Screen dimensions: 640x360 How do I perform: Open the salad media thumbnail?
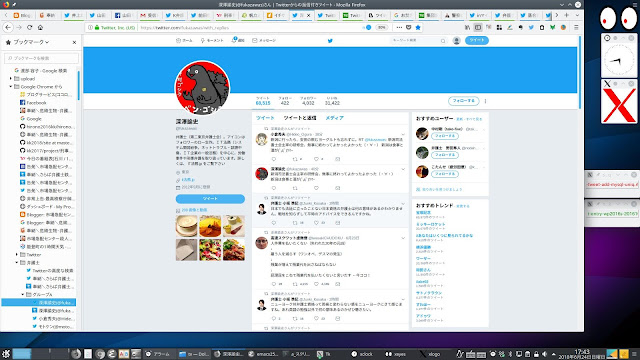210,249
